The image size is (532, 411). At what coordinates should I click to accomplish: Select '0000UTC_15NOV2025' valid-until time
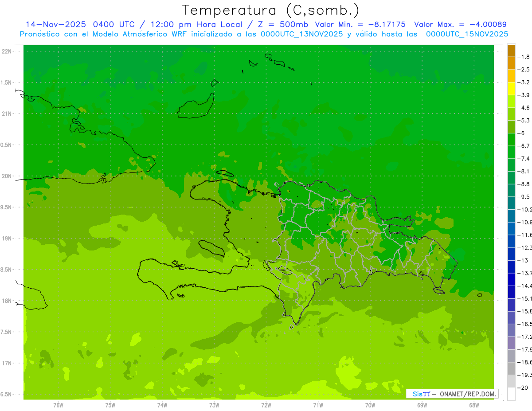[x=466, y=34]
